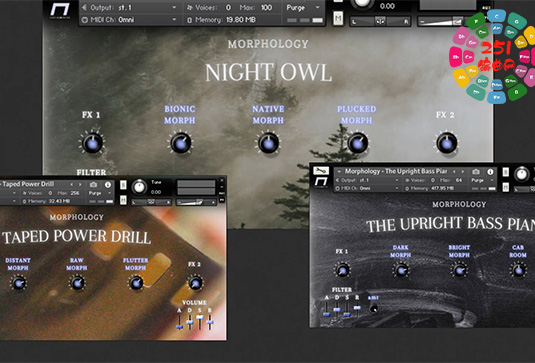The height and width of the screenshot is (363, 535).
Task: Select previous instrument arrow in Taped Power Drill
Action: tap(72, 184)
